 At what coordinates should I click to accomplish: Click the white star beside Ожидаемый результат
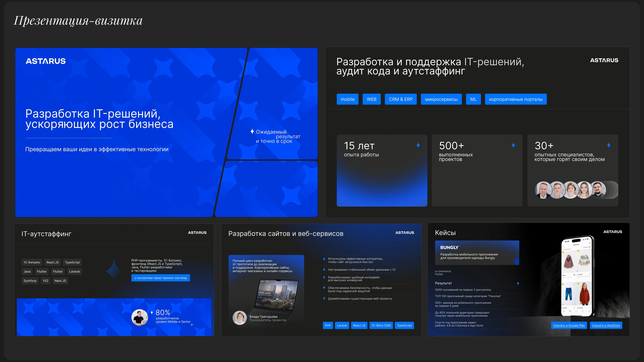(252, 131)
